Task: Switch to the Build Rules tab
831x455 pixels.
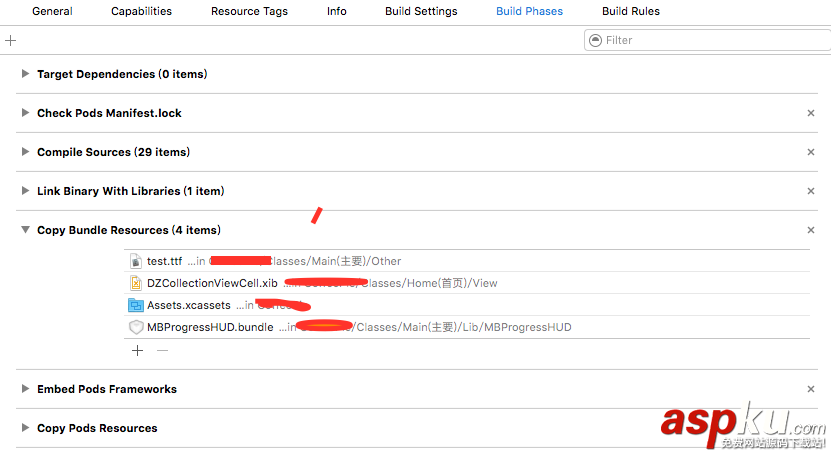Action: 631,11
